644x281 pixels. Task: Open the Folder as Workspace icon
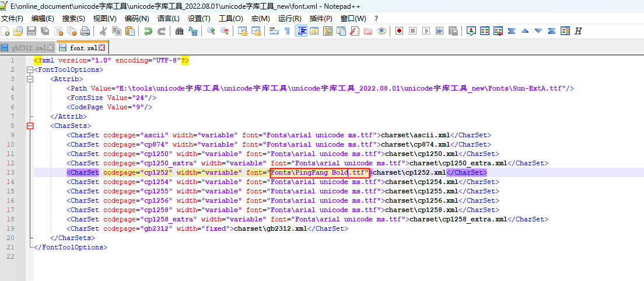point(367,31)
